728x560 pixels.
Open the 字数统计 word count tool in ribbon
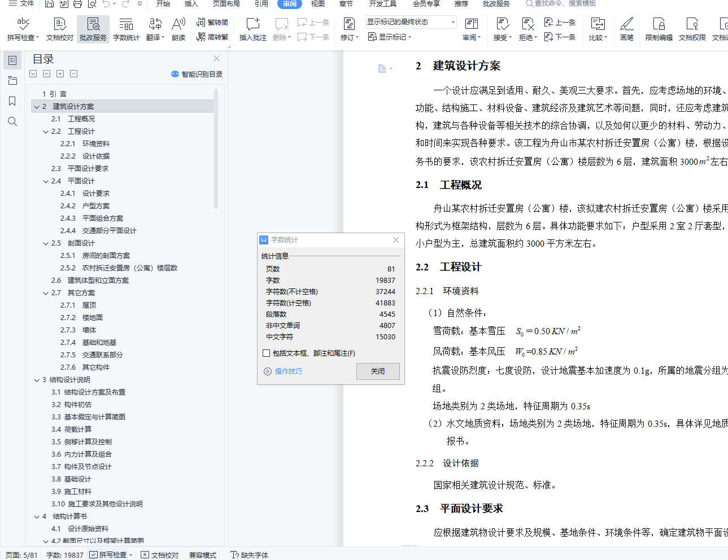(126, 29)
